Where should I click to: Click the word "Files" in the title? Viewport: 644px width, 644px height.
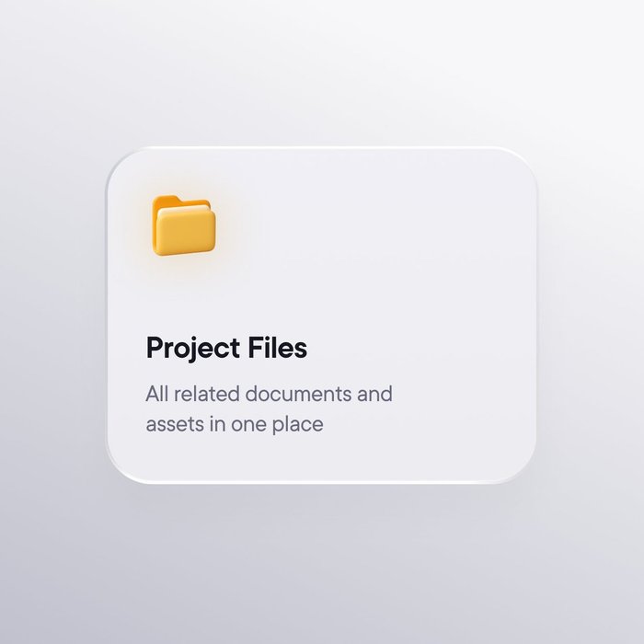[x=277, y=348]
